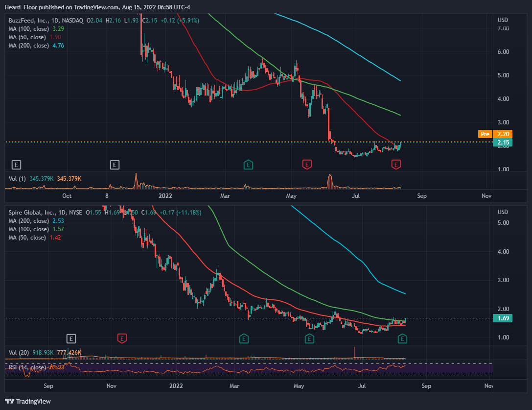Open the green August earnings marker on Spire chart
Image resolution: width=532 pixels, height=410 pixels.
402,338
